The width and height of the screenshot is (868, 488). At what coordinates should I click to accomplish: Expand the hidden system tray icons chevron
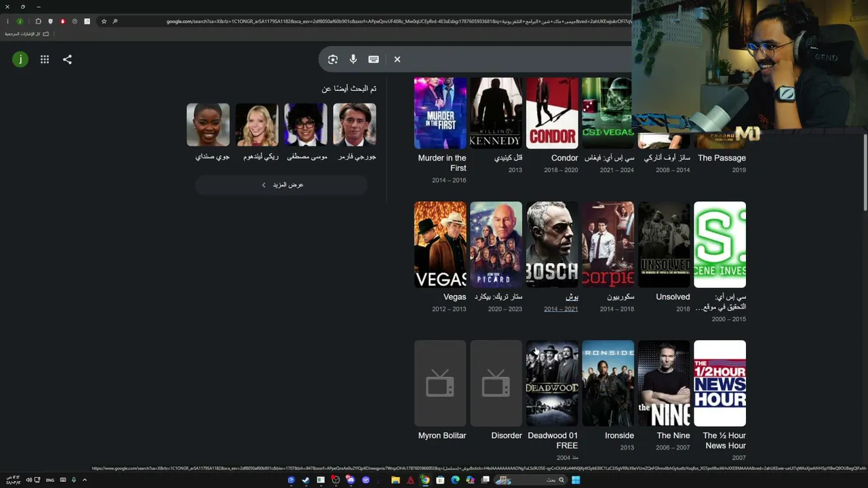click(85, 480)
